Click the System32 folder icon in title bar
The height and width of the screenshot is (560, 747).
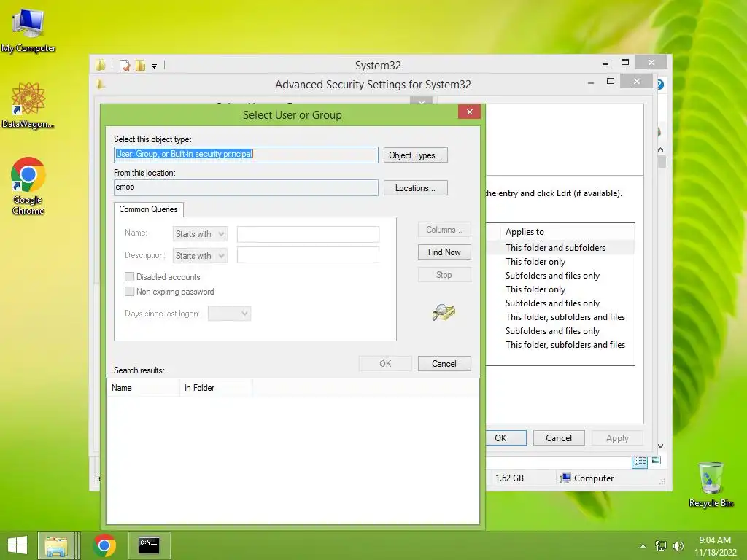(x=100, y=65)
